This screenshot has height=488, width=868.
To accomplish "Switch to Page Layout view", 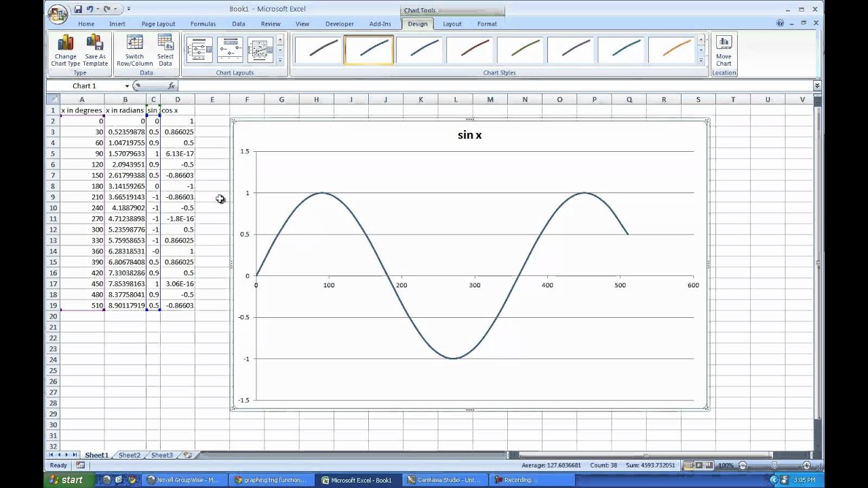I will [699, 465].
